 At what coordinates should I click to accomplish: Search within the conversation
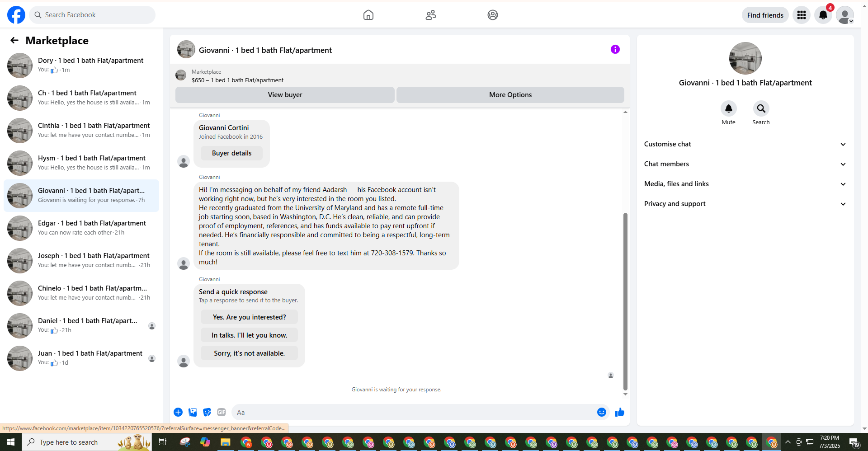(761, 108)
